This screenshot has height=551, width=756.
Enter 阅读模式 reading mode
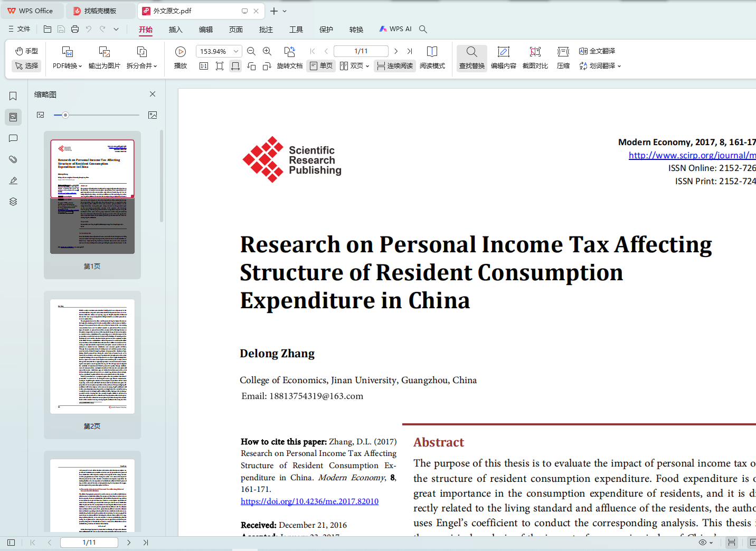[432, 57]
